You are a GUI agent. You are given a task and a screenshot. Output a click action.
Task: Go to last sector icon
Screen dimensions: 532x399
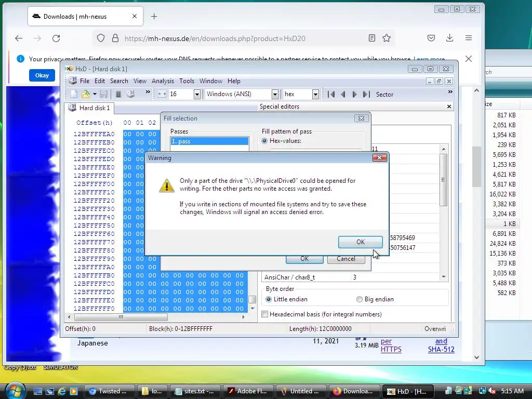tap(366, 95)
